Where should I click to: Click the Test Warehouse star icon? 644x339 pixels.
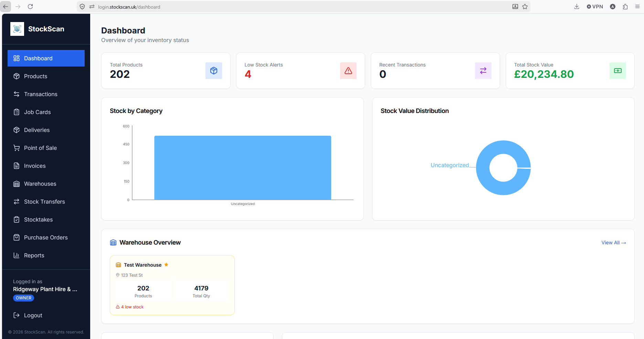pyautogui.click(x=166, y=265)
